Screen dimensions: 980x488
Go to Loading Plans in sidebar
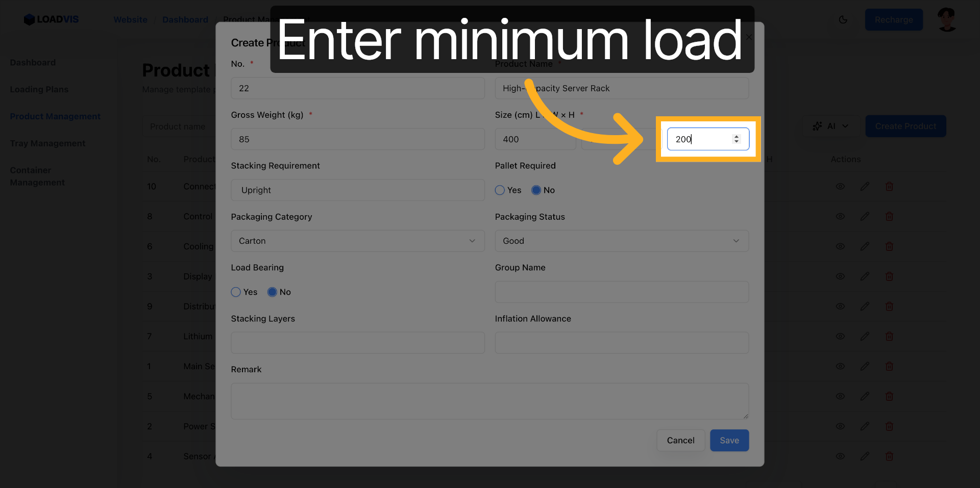pos(39,89)
